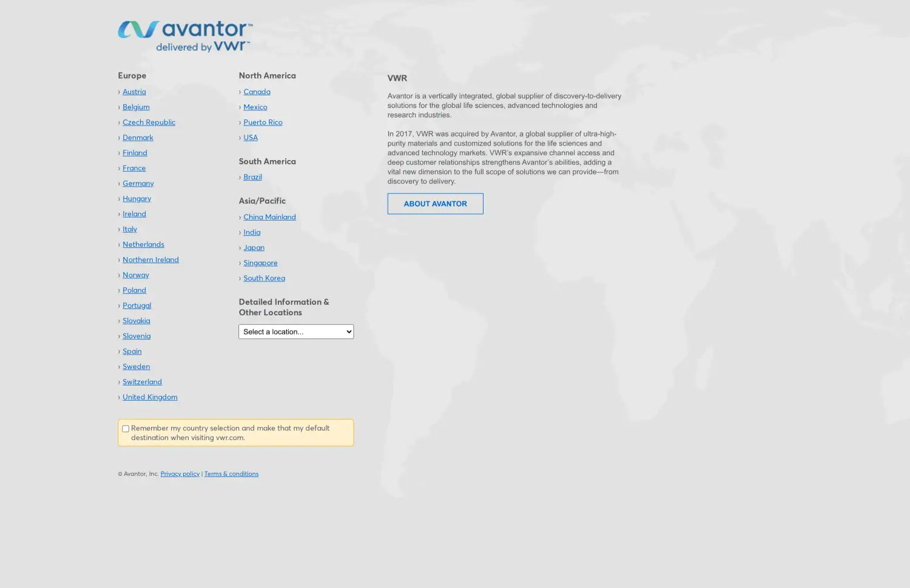View the Terms & conditions
The height and width of the screenshot is (588, 910).
231,473
